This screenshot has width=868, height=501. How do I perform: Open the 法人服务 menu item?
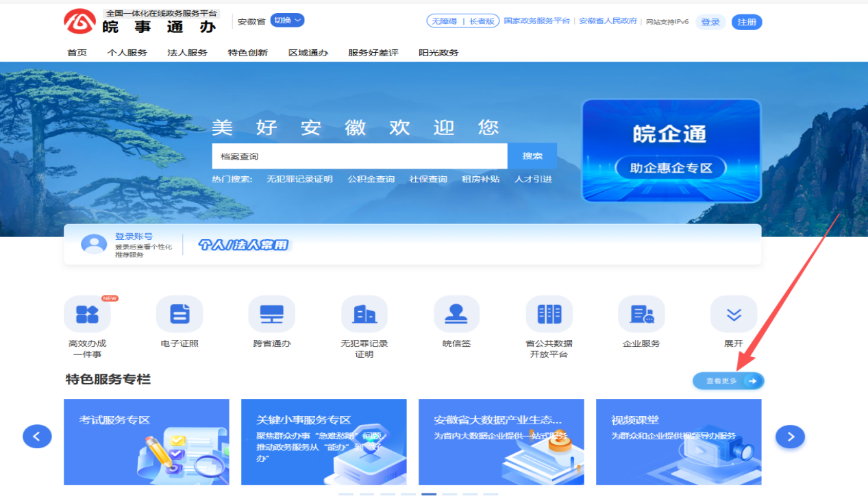187,53
